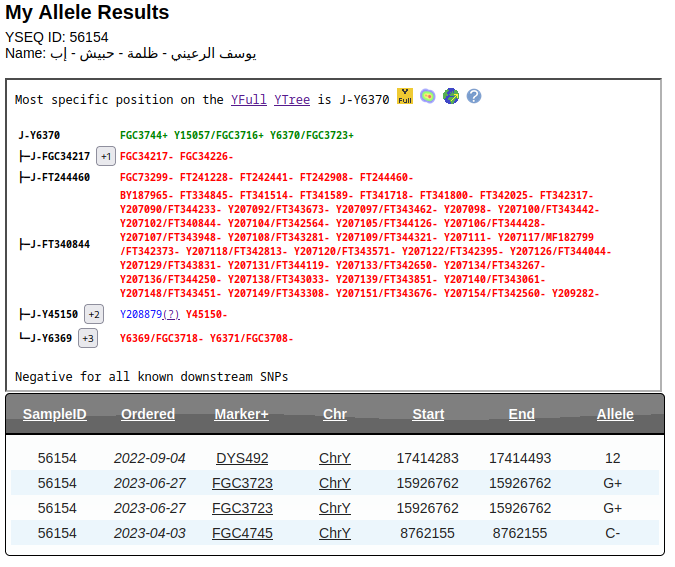The image size is (675, 567).
Task: Open the YFull link
Action: coord(249,100)
